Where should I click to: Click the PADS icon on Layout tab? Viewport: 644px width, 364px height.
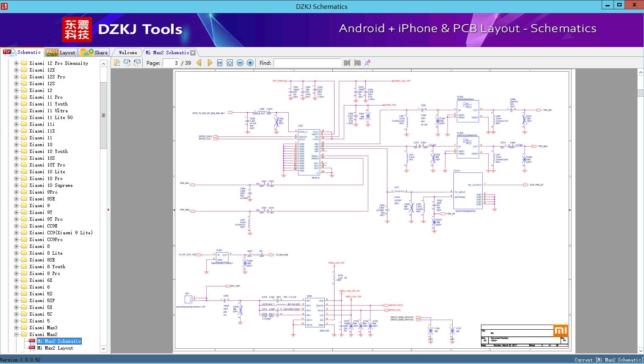coord(52,53)
